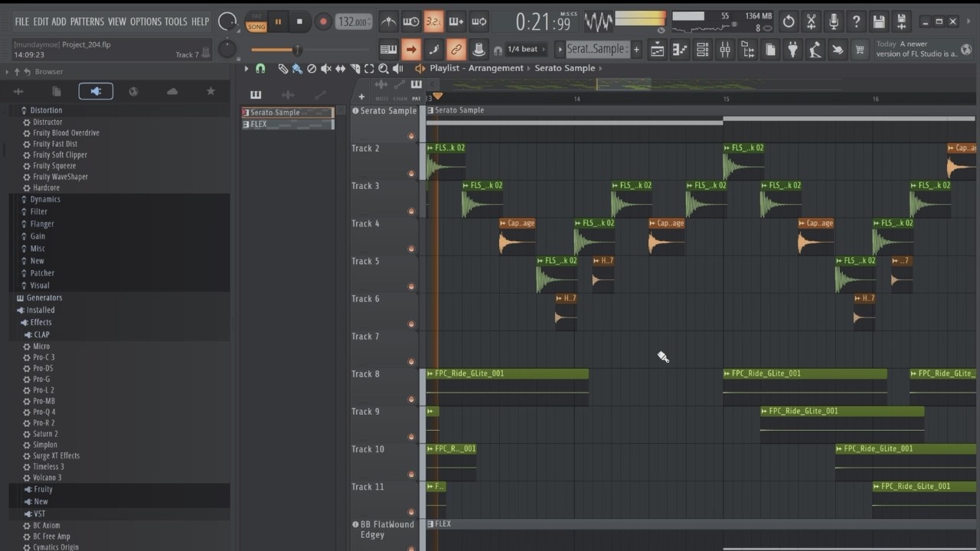Open the audio editor scissors icon

pyautogui.click(x=812, y=21)
